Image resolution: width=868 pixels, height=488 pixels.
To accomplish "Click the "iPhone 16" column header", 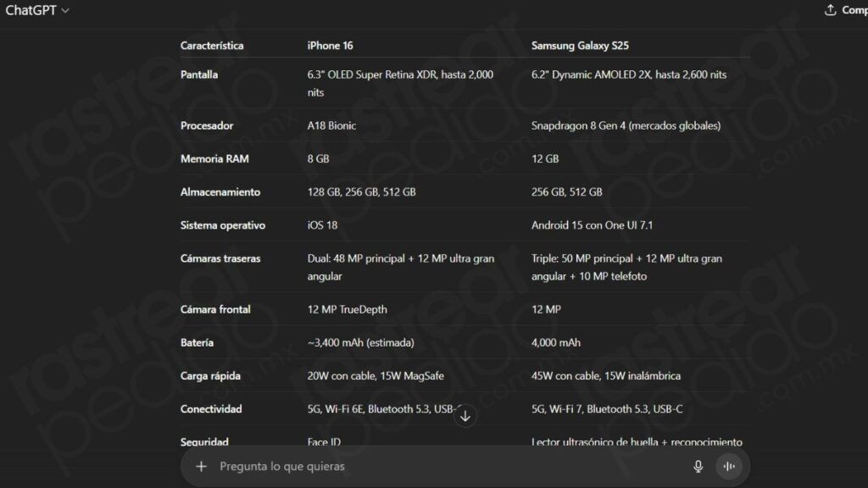I will 330,46.
